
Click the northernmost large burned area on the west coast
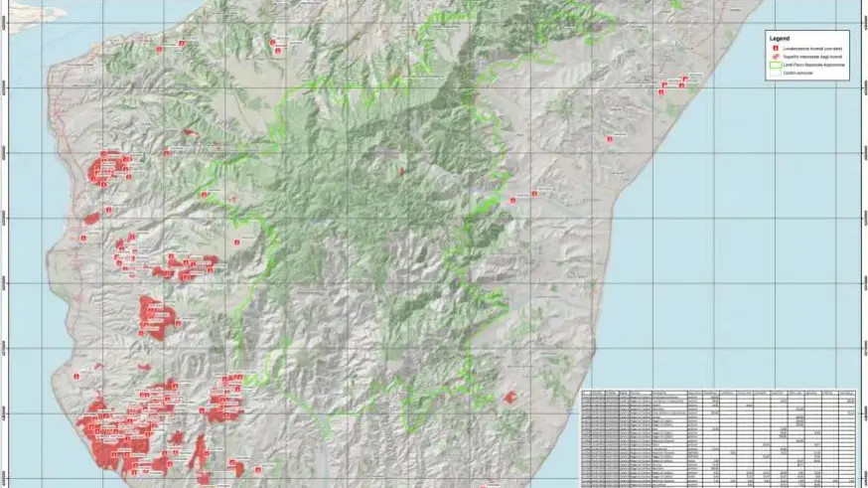tap(109, 167)
